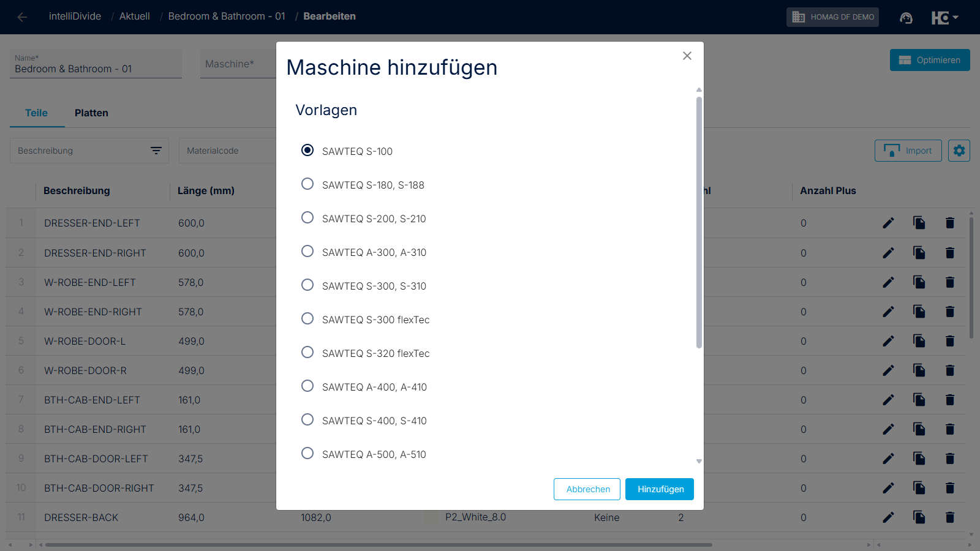Delete the DRESSER-BACK row
980x551 pixels.
(x=950, y=517)
